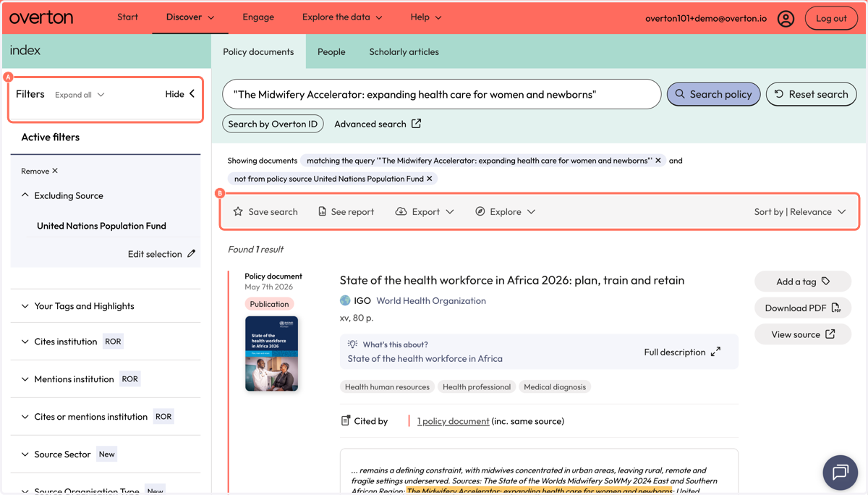868x495 pixels.
Task: Remove the search query filter chip
Action: (658, 161)
